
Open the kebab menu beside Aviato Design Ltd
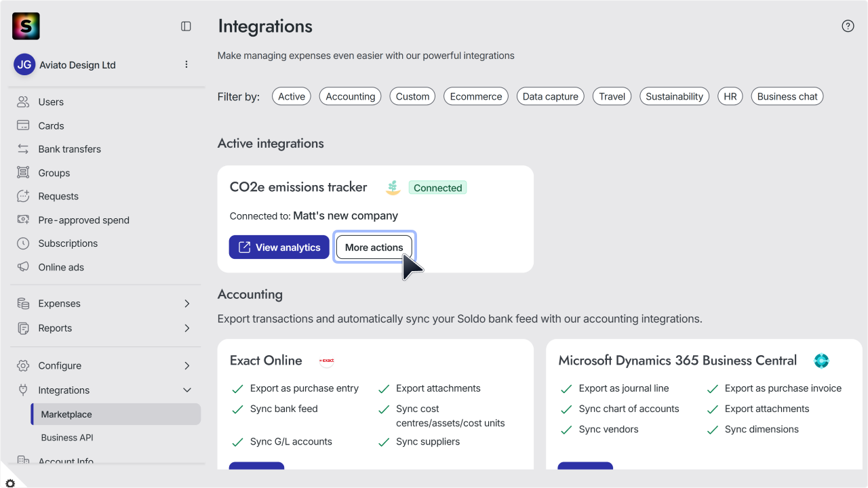pos(186,64)
